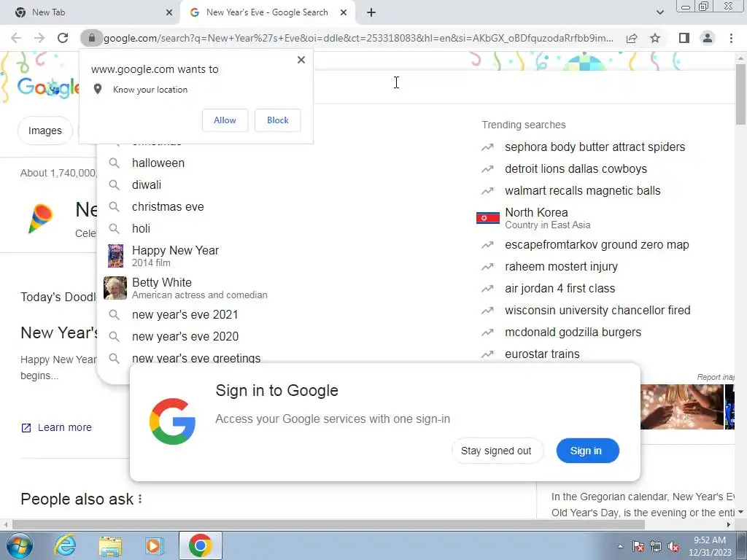Click the North Korea flag icon
The width and height of the screenshot is (747, 560).
(488, 218)
